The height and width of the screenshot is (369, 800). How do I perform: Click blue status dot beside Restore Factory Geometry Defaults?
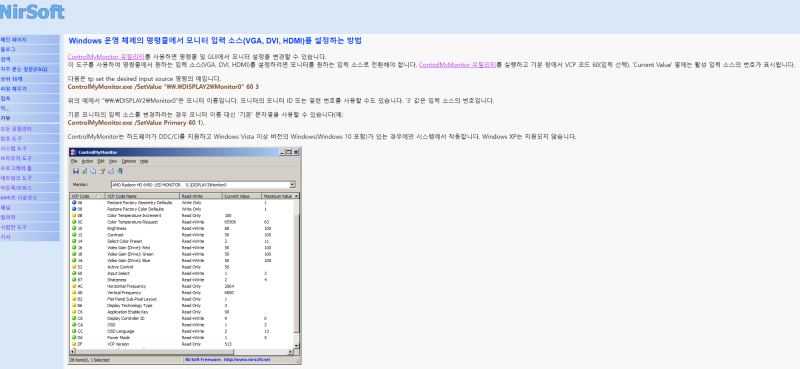coord(74,203)
